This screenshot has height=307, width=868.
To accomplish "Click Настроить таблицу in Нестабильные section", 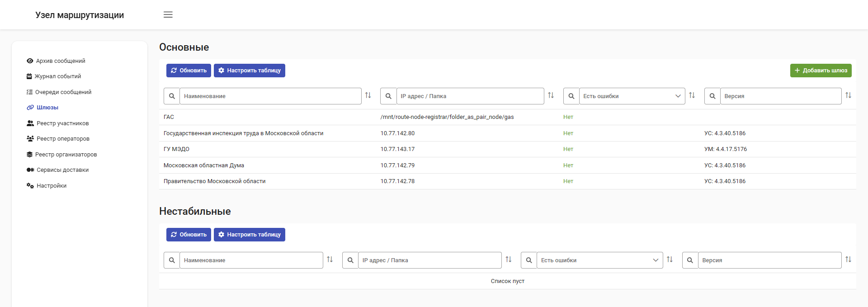I will [x=249, y=235].
